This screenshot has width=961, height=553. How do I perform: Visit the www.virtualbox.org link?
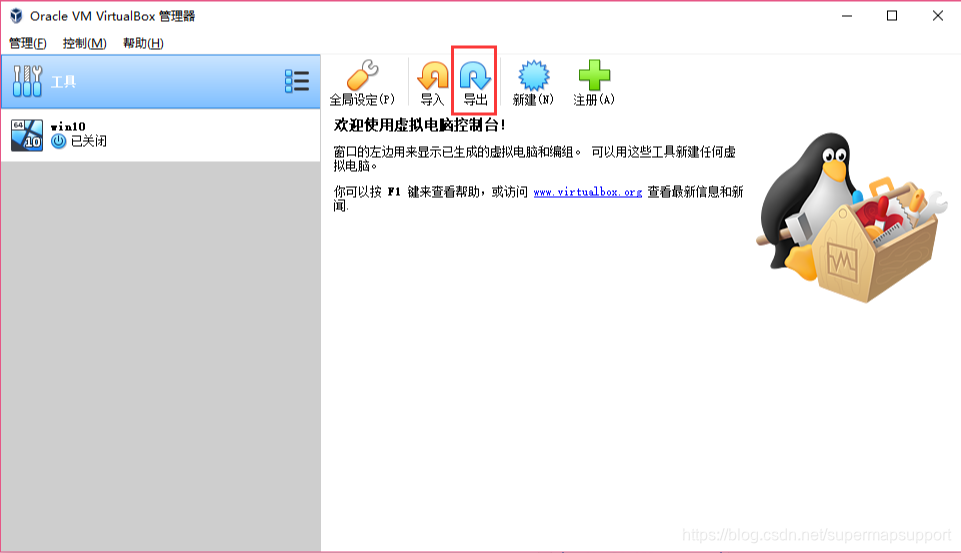(x=587, y=192)
